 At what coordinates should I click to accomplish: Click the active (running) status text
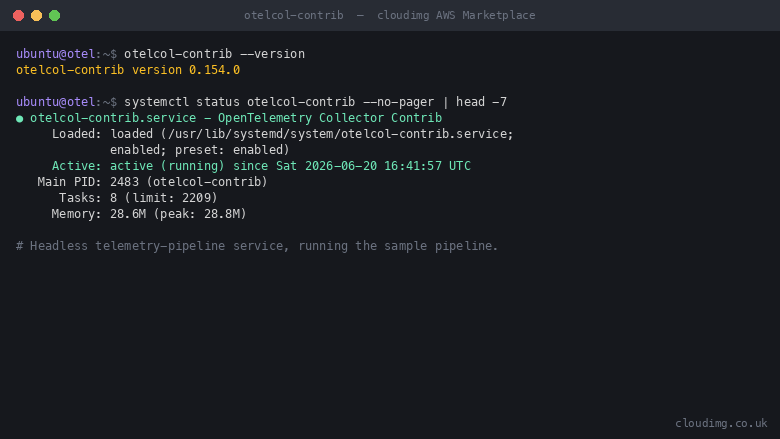click(x=167, y=166)
